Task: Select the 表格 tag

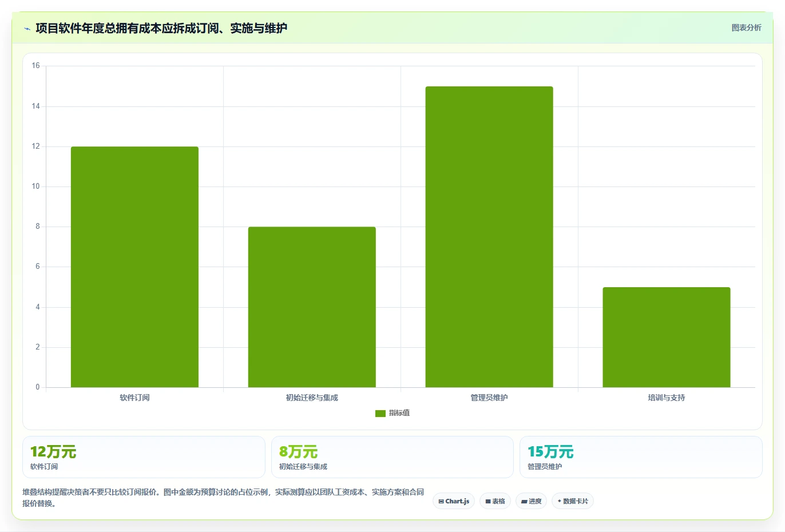Action: click(495, 501)
